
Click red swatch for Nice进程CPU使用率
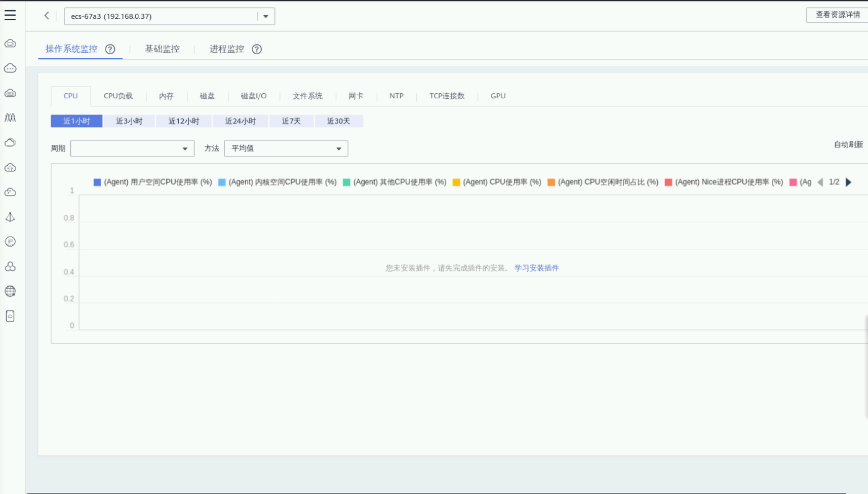click(668, 182)
